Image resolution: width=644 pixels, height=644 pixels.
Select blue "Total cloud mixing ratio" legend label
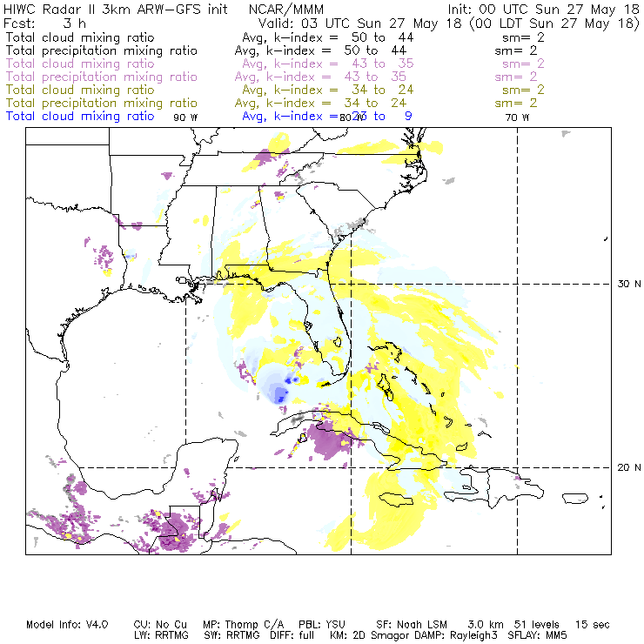80,117
